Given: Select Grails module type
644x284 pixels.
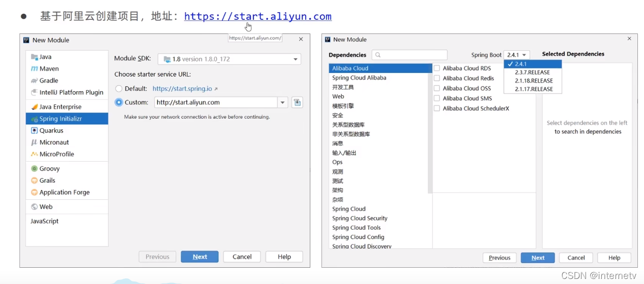Looking at the screenshot, I should [67, 180].
